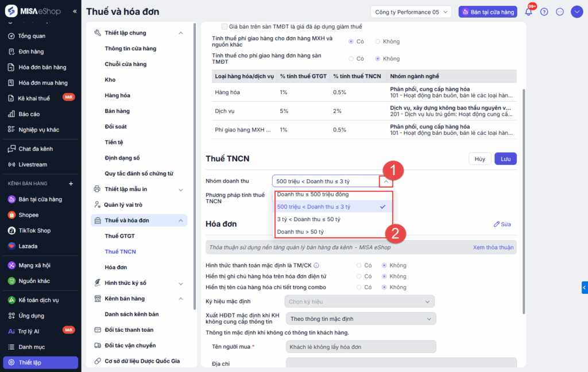Tick Giá bán trên sàn TMĐT checkbox
The image size is (588, 372).
coord(225,26)
